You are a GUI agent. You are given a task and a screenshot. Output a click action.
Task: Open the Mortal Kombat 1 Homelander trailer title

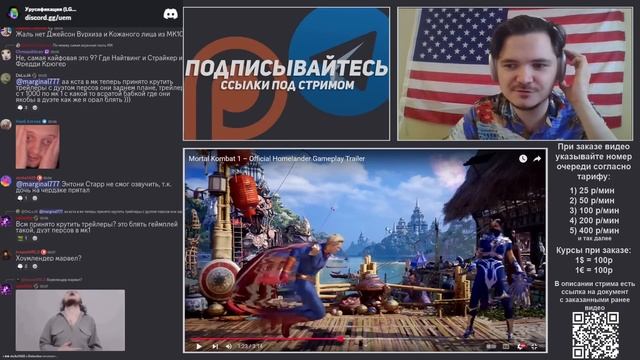(x=276, y=159)
